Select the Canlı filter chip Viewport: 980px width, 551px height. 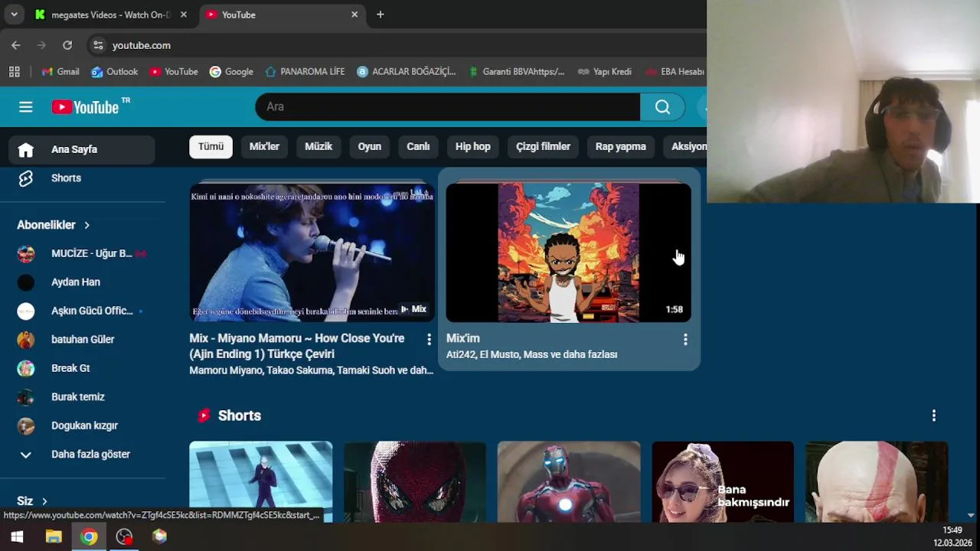tap(418, 147)
